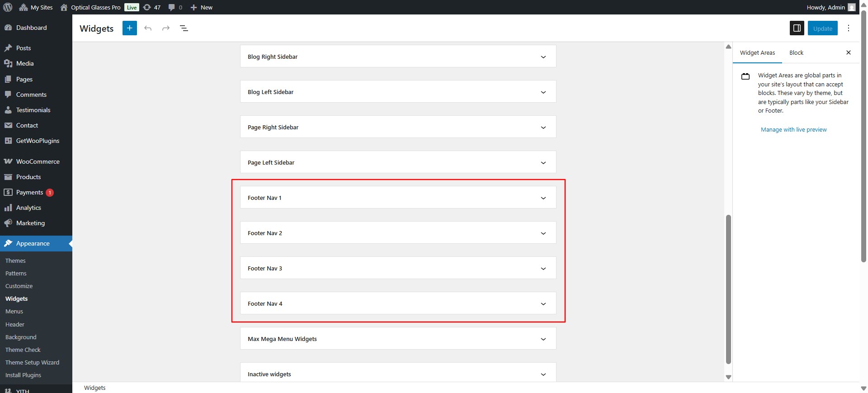The image size is (868, 393).
Task: Open comments bubble in admin bar
Action: 175,7
